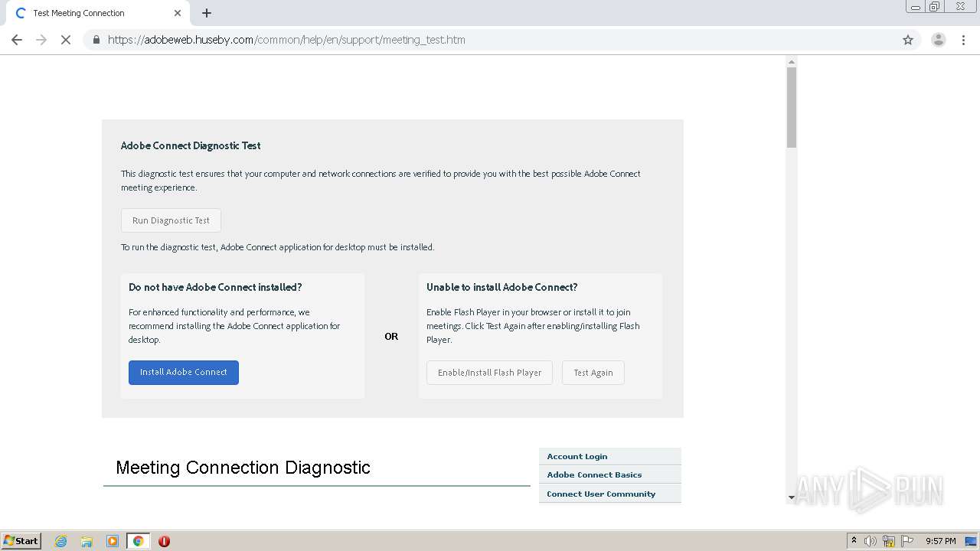Click the Unable to install Adobe Connect heading
The height and width of the screenshot is (551, 980).
pyautogui.click(x=502, y=287)
